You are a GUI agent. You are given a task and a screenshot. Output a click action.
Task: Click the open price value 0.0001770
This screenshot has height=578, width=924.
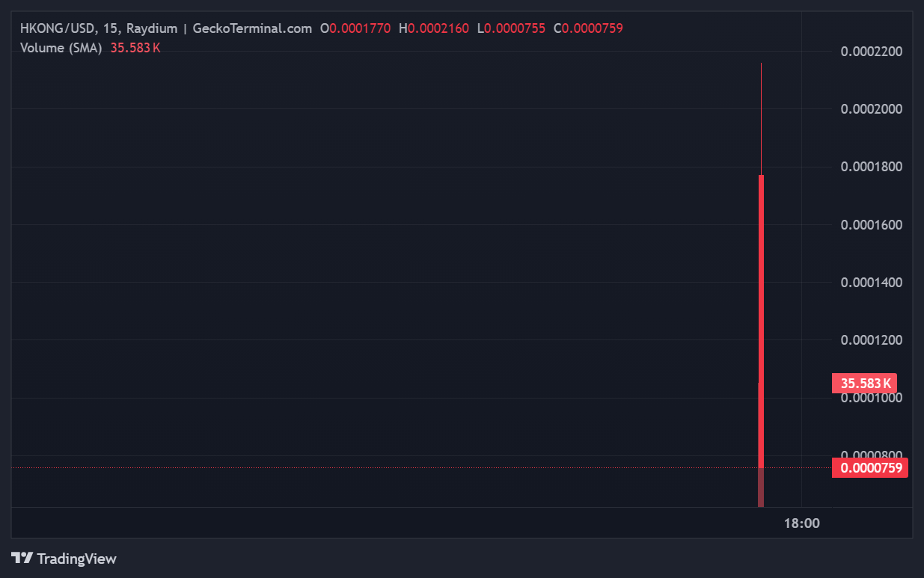(x=360, y=28)
